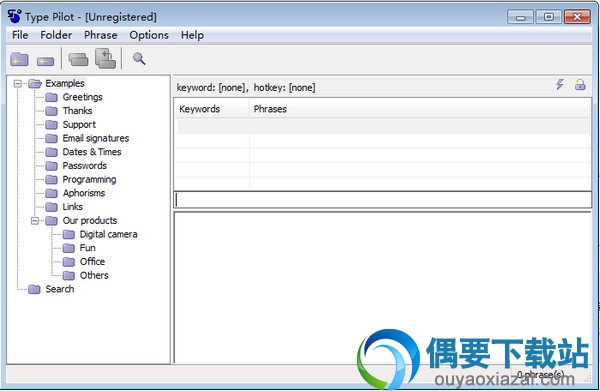Select the Aphorisms folder
The height and width of the screenshot is (391, 600).
pos(84,193)
